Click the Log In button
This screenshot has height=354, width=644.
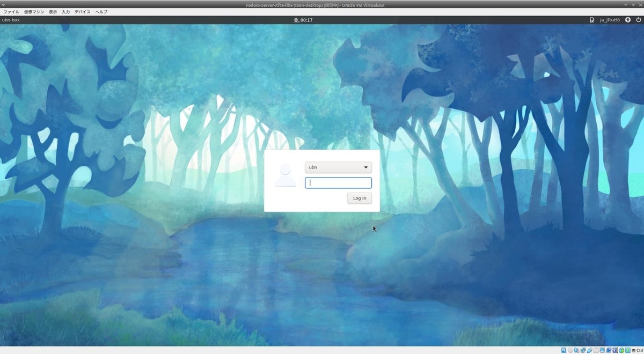(360, 198)
